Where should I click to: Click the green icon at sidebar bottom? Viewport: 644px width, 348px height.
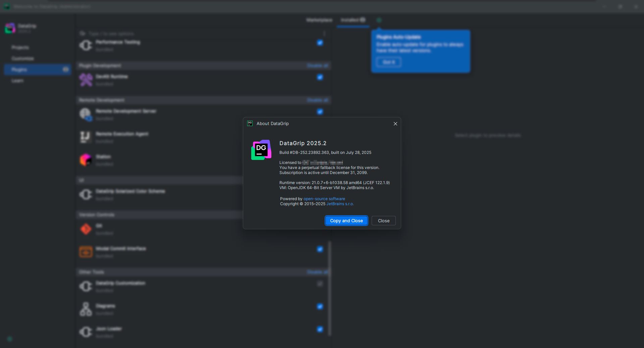(x=9, y=339)
